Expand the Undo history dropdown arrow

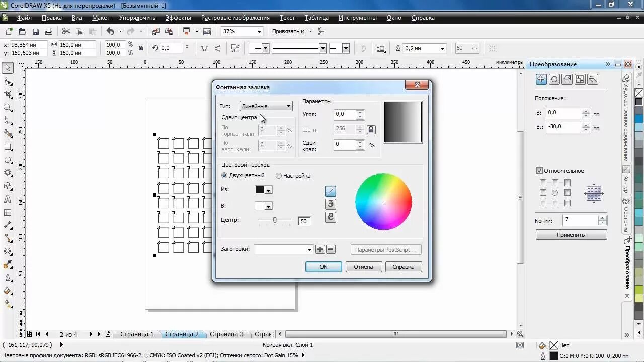(x=120, y=31)
